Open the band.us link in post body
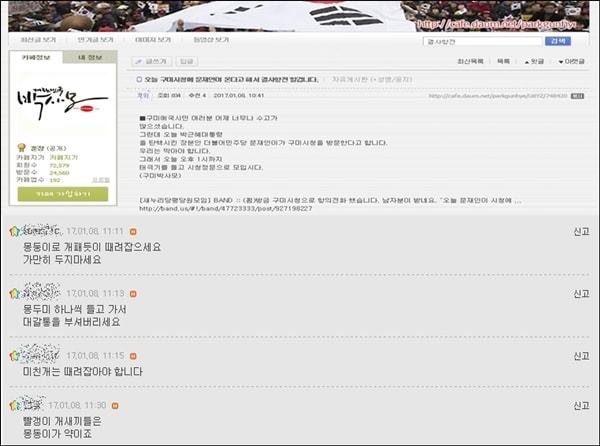Screen dimensions: 600x446 point(226,209)
